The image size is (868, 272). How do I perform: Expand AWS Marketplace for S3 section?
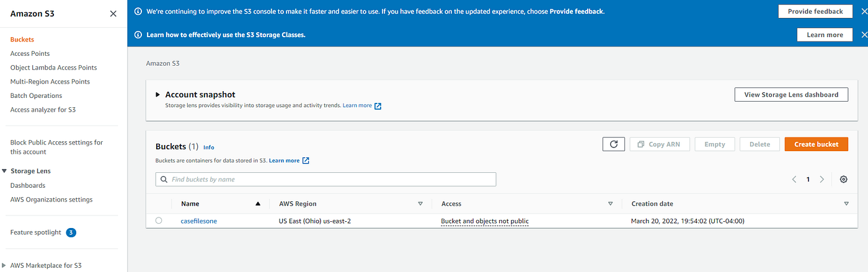tap(5, 265)
